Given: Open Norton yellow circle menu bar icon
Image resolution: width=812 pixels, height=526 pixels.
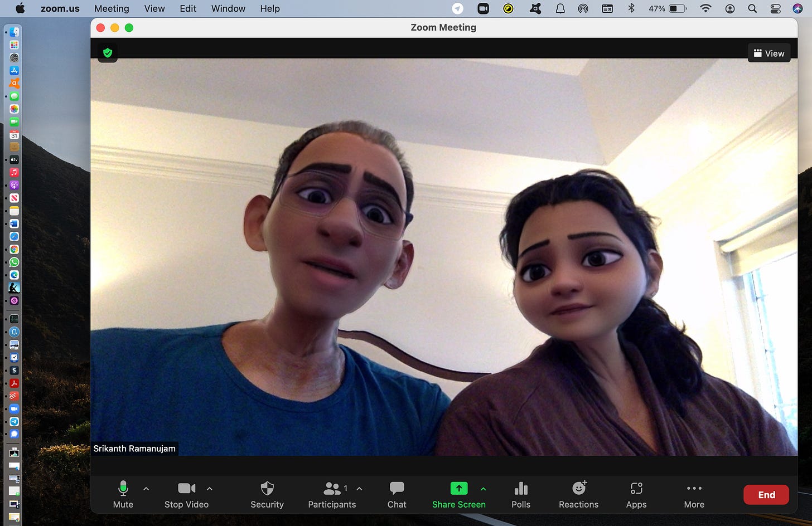Looking at the screenshot, I should point(508,8).
